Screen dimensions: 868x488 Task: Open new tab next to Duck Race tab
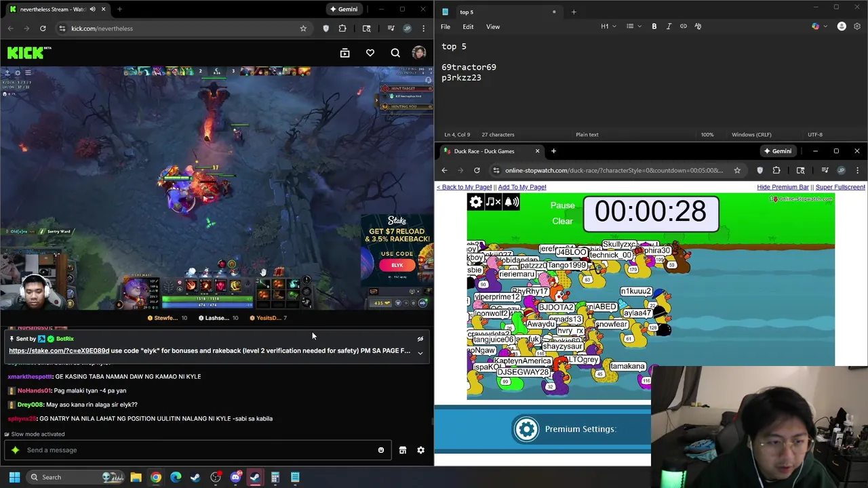click(553, 151)
